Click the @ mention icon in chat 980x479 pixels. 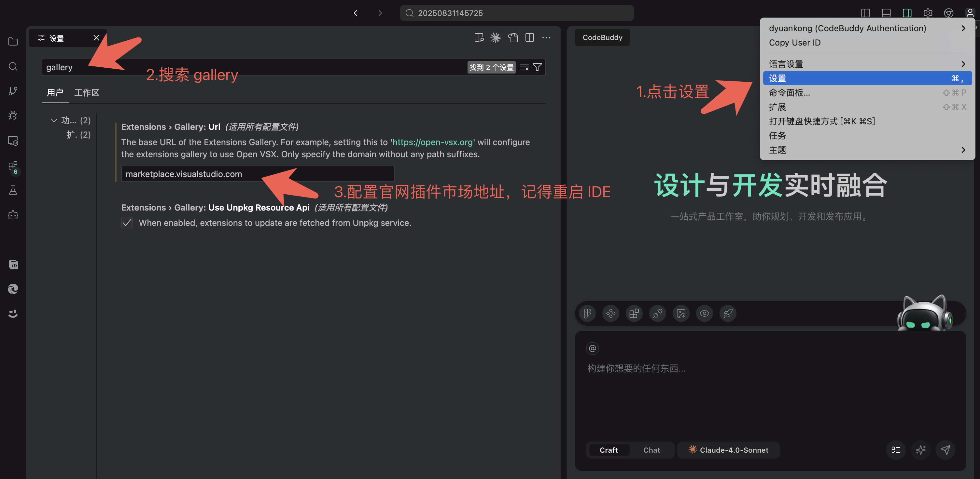[x=592, y=348]
